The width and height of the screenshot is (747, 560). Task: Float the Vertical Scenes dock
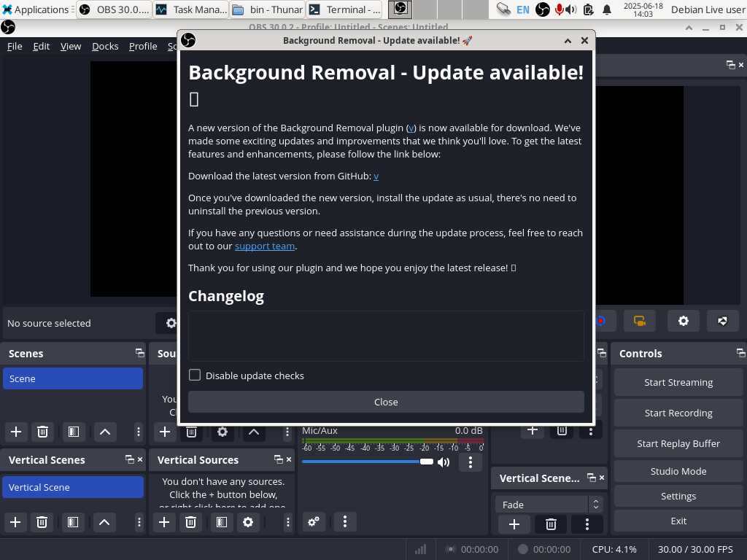[x=130, y=459]
